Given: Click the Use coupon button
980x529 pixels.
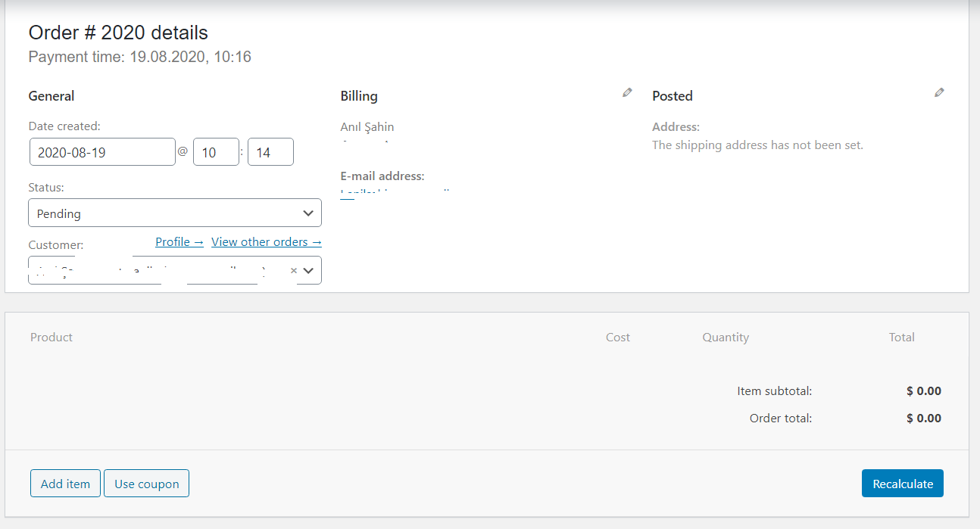Looking at the screenshot, I should coord(146,483).
